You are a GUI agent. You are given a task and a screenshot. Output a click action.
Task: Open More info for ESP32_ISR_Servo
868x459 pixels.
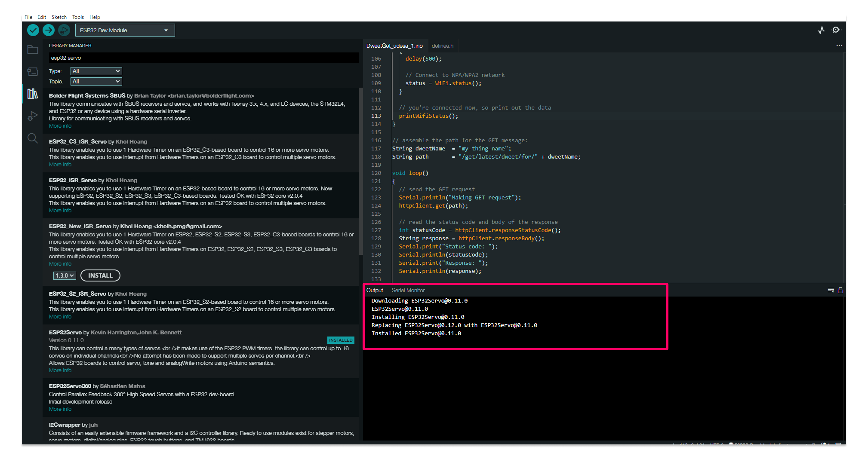[x=60, y=211]
